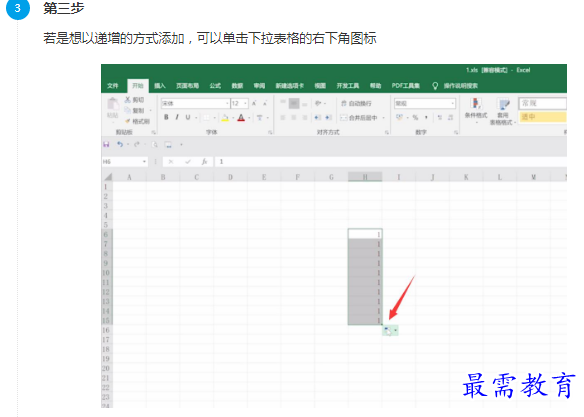Click the cell borders icon
The height and width of the screenshot is (417, 584).
[x=206, y=118]
